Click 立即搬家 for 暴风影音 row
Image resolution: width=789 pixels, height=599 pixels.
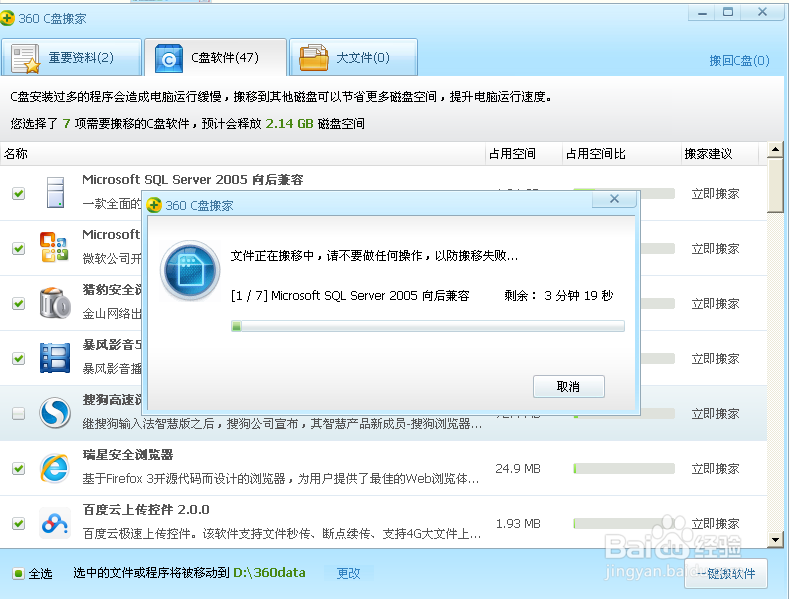click(x=715, y=358)
